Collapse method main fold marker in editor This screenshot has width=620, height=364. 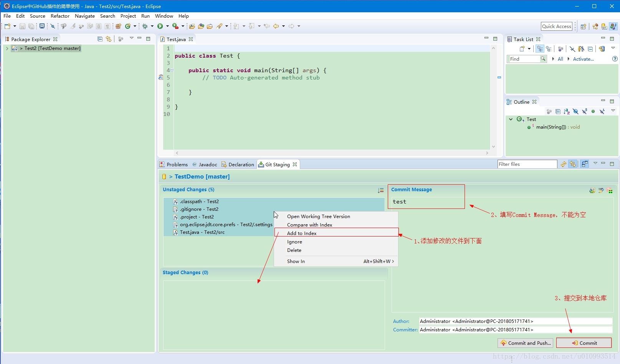(172, 70)
